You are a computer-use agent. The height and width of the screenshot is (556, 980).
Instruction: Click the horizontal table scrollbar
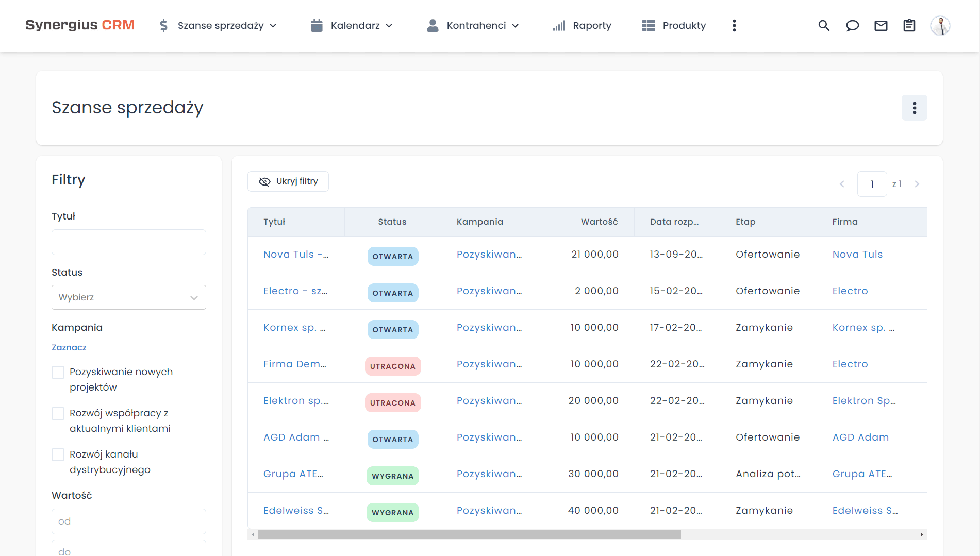464,535
